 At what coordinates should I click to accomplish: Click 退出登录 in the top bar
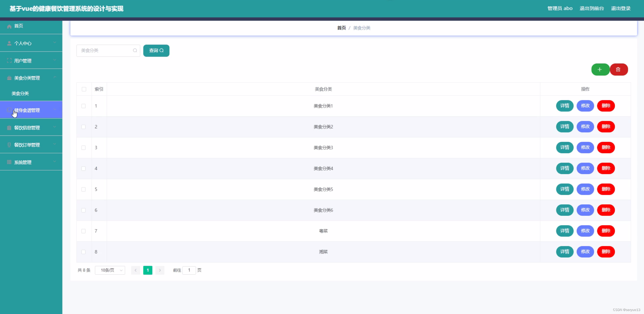[621, 8]
